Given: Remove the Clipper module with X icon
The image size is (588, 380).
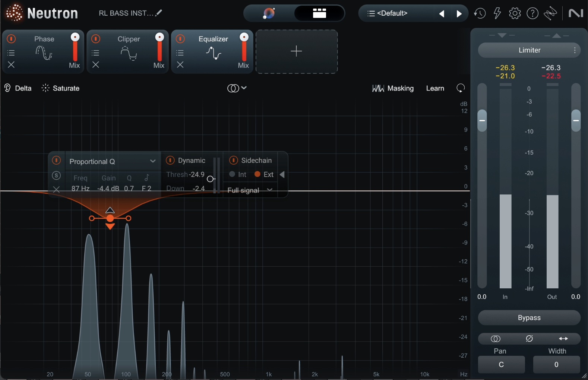Looking at the screenshot, I should pos(96,65).
